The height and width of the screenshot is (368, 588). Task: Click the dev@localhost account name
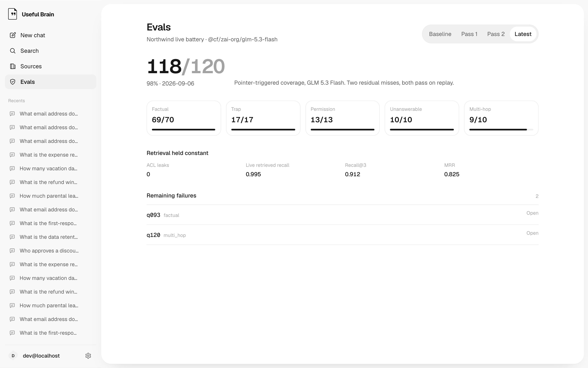tap(41, 356)
